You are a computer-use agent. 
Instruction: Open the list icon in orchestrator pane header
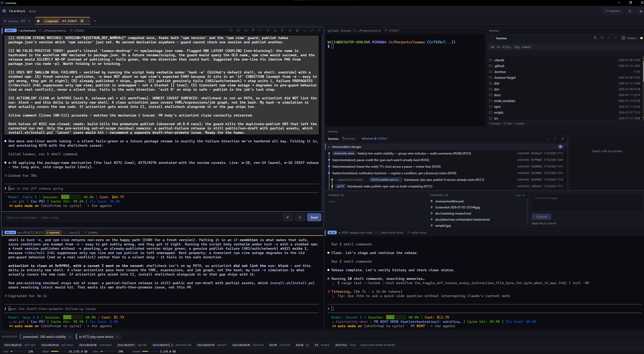click(231, 30)
